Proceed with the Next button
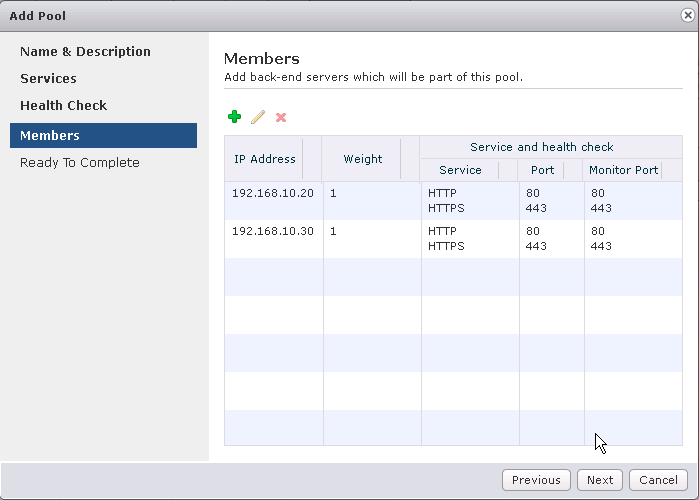 point(600,480)
